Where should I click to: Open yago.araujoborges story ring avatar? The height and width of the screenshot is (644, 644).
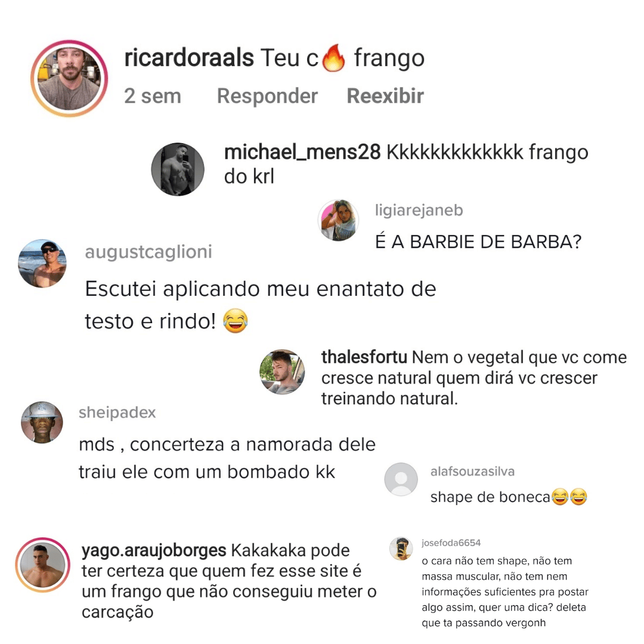[x=43, y=565]
